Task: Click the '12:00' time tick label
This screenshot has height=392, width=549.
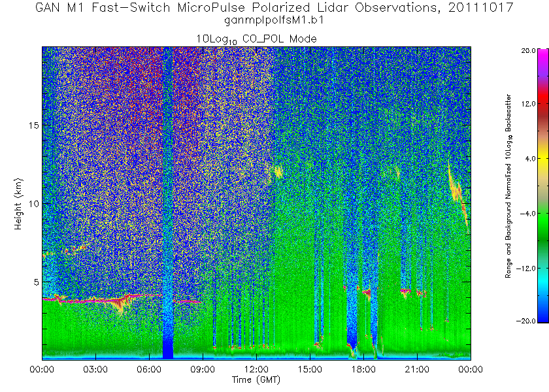Action: 256,369
